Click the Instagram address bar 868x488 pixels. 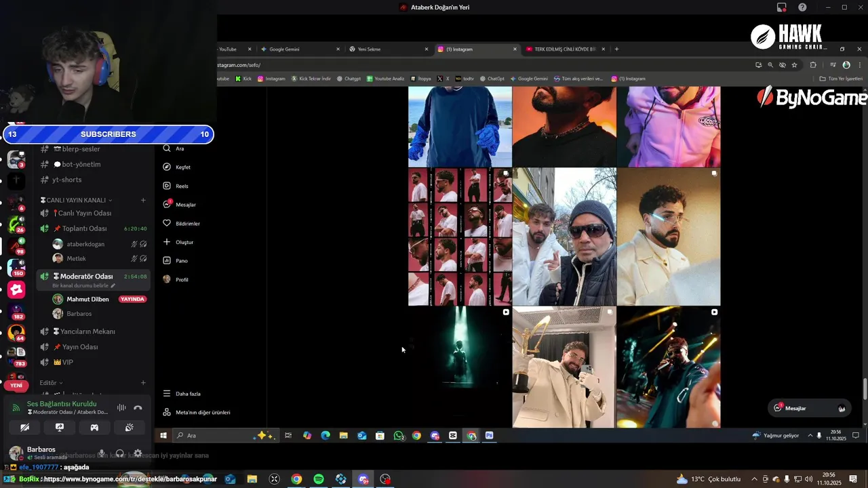tap(475, 65)
